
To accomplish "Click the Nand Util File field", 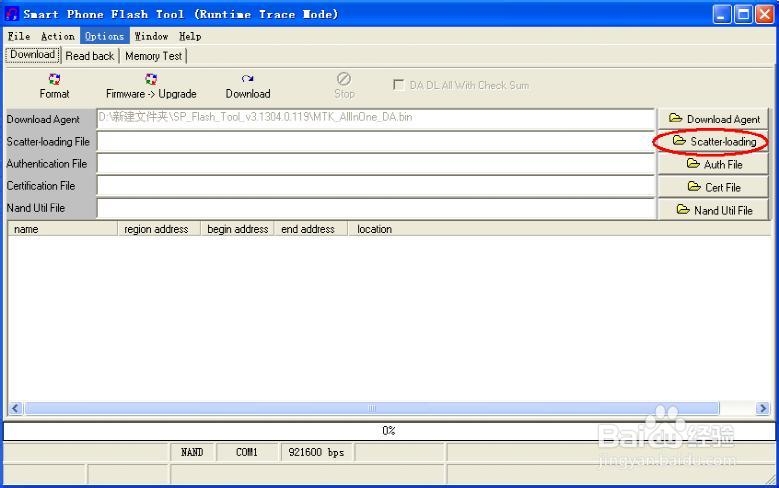I will point(376,208).
